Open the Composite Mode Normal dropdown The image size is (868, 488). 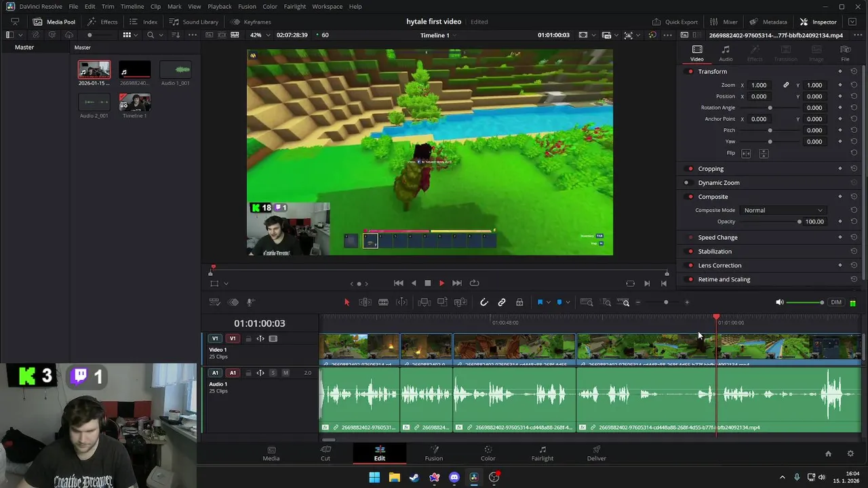(783, 210)
